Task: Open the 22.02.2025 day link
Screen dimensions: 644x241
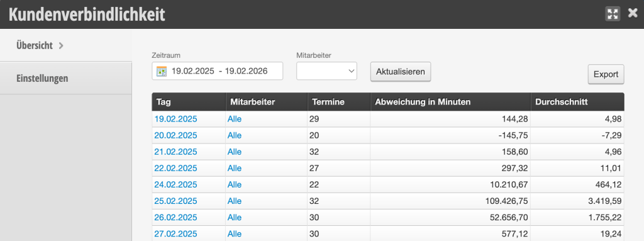Action: coord(176,168)
